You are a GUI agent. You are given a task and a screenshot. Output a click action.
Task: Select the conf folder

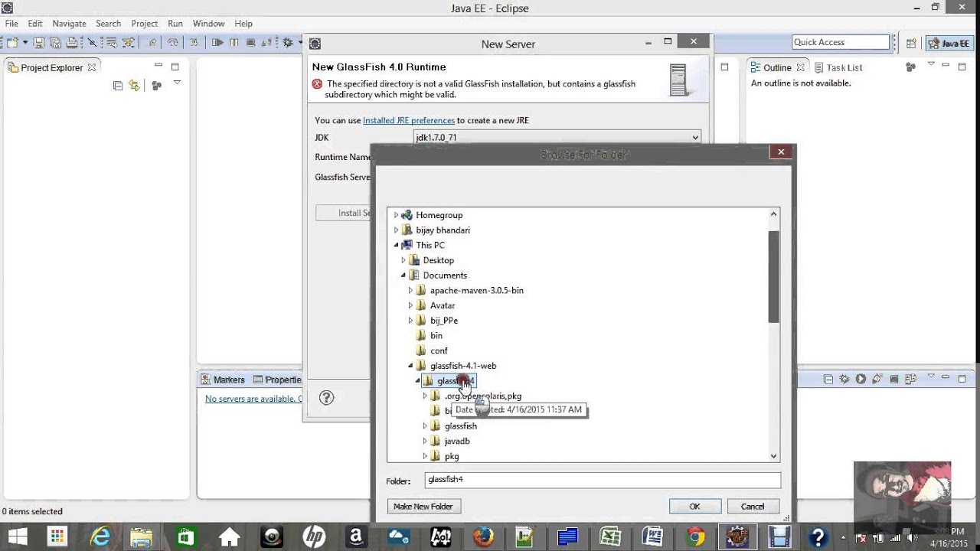coord(439,350)
